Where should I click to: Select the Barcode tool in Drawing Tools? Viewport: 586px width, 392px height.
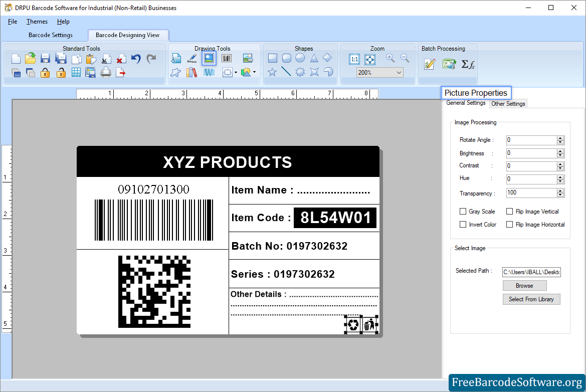coord(227,58)
